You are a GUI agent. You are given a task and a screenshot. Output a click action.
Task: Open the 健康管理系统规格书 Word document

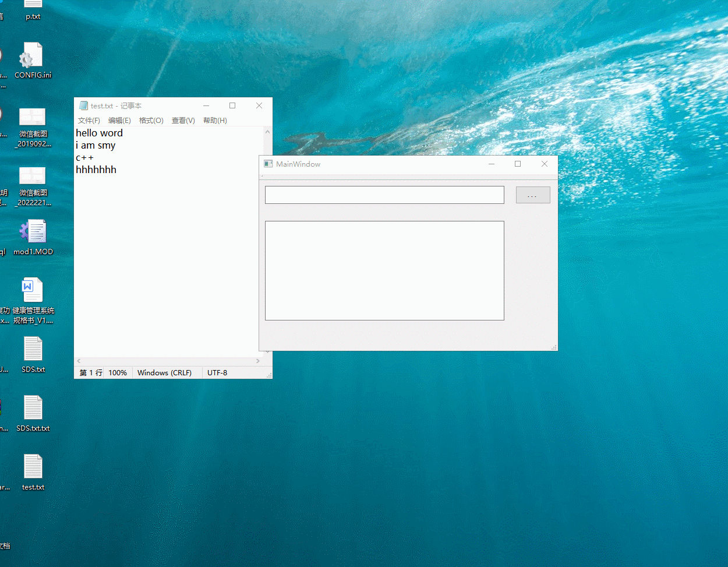click(33, 290)
